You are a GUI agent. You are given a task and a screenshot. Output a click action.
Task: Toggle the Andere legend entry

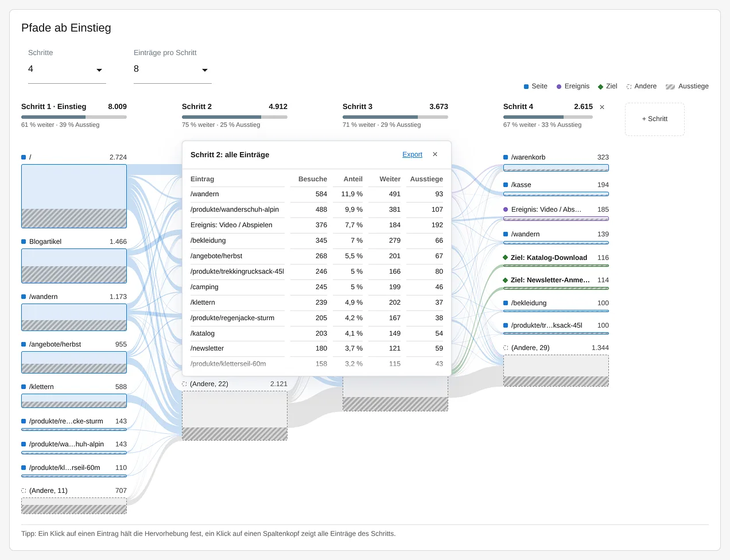[642, 86]
